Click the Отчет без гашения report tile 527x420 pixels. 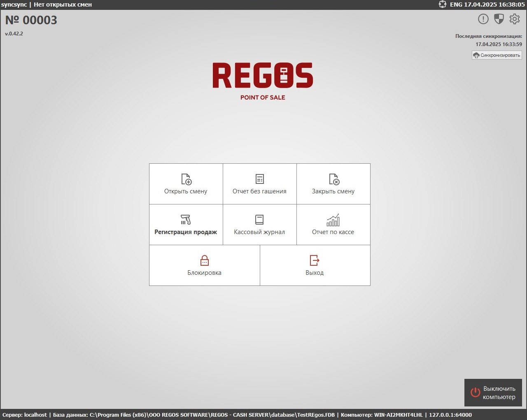pos(259,184)
